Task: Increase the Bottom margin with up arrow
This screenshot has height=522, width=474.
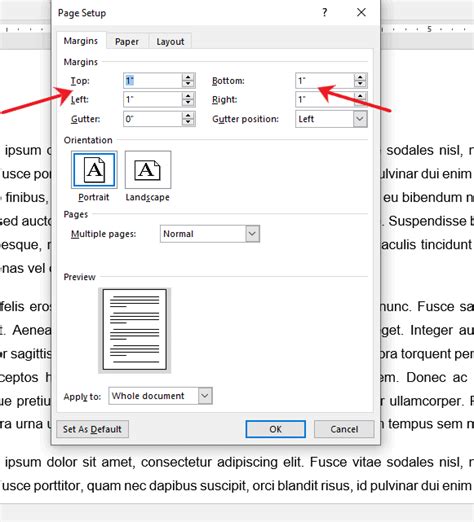Action: [360, 77]
